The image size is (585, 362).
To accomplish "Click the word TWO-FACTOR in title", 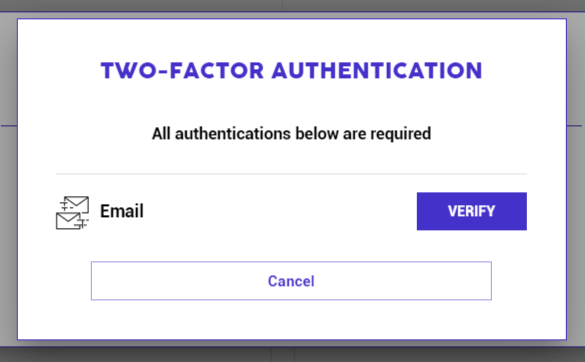I will 182,71.
